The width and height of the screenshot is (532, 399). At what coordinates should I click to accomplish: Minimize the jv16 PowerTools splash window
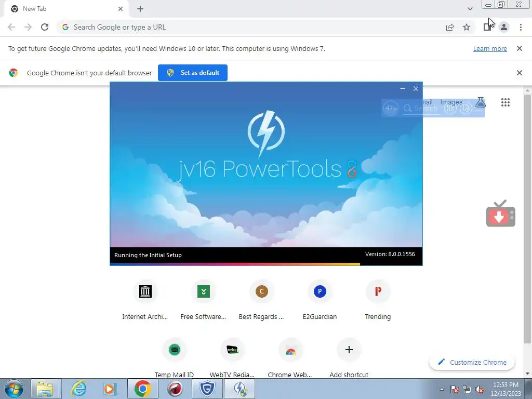403,88
